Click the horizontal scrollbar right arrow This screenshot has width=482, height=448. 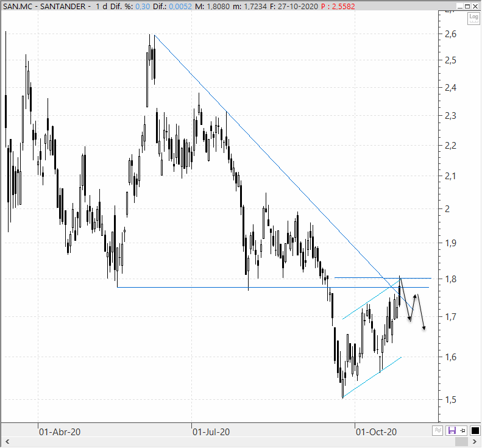(x=475, y=442)
